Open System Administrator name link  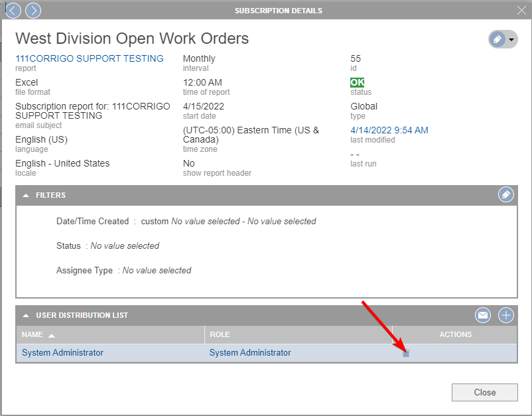tap(62, 353)
